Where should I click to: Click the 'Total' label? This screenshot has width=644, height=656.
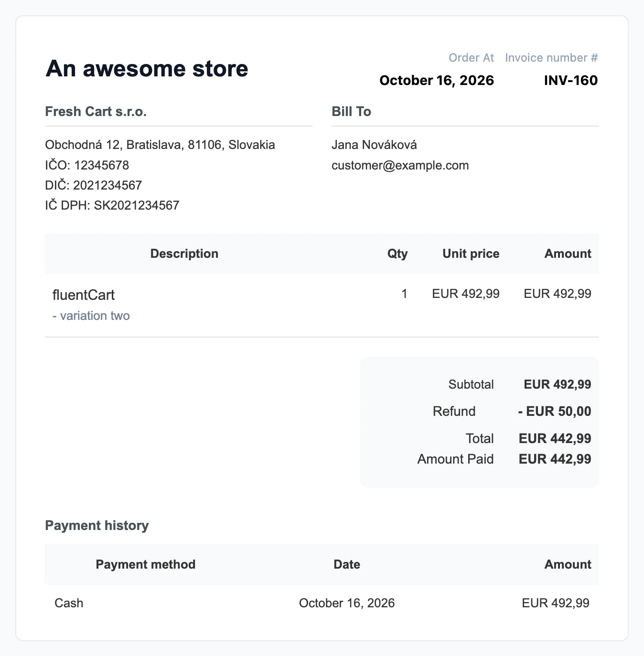click(x=480, y=438)
